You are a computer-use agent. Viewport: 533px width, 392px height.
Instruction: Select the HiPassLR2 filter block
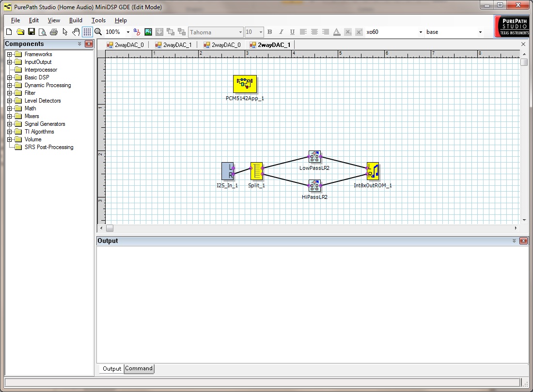[314, 186]
